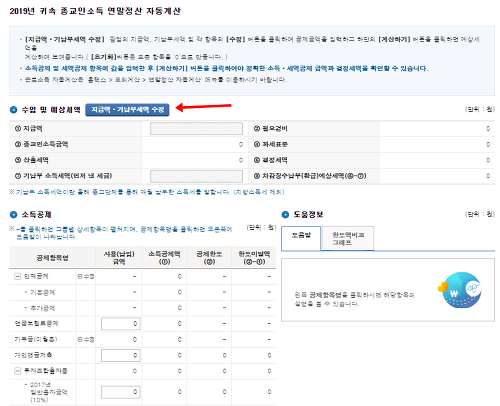Click the won-sign mascot icon in help box

461,290
